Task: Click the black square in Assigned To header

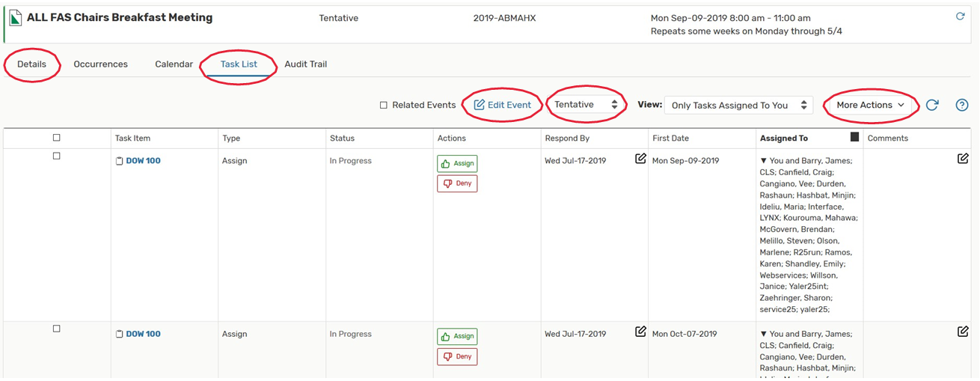Action: point(854,137)
